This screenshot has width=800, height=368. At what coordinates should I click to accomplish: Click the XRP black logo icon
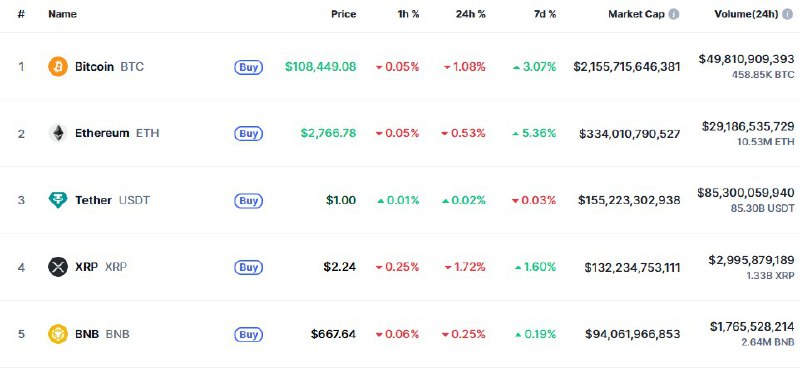[x=58, y=267]
